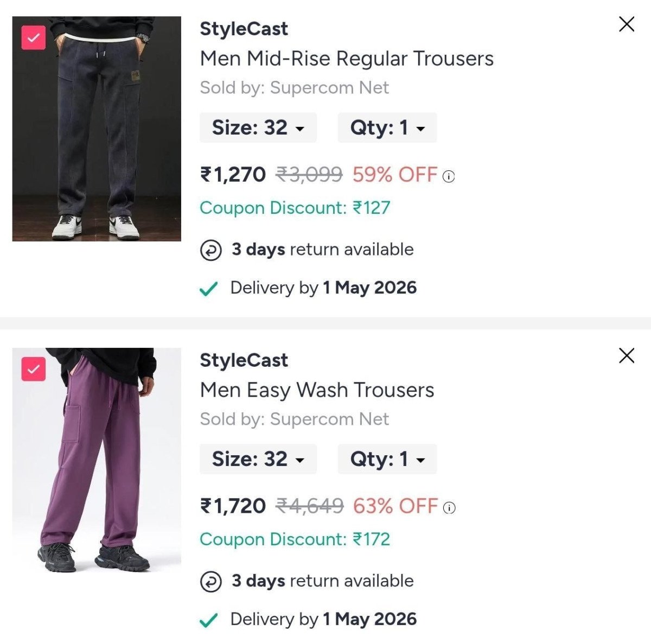Click the Coupon Discount ₹127 text
This screenshot has height=644, width=651.
point(295,208)
